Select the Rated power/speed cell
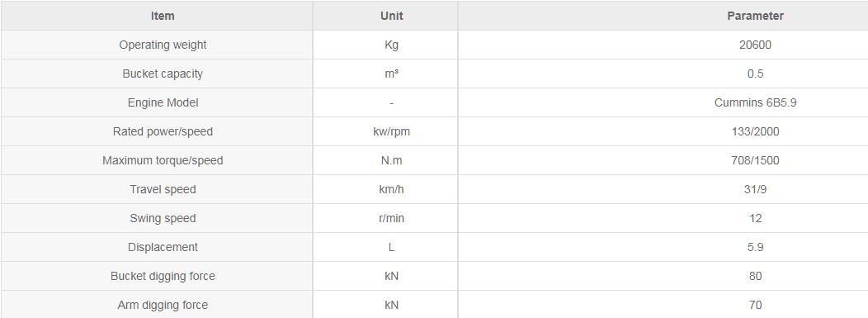This screenshot has height=318, width=868. pos(163,131)
